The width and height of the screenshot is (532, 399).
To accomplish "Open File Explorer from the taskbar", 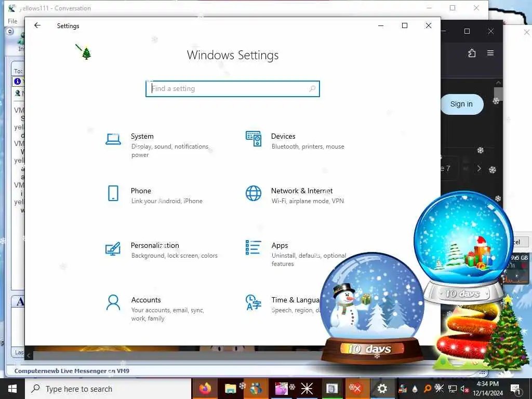I will coord(230,389).
